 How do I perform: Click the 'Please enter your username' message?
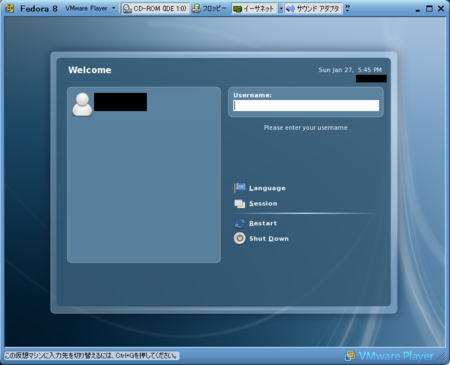305,128
